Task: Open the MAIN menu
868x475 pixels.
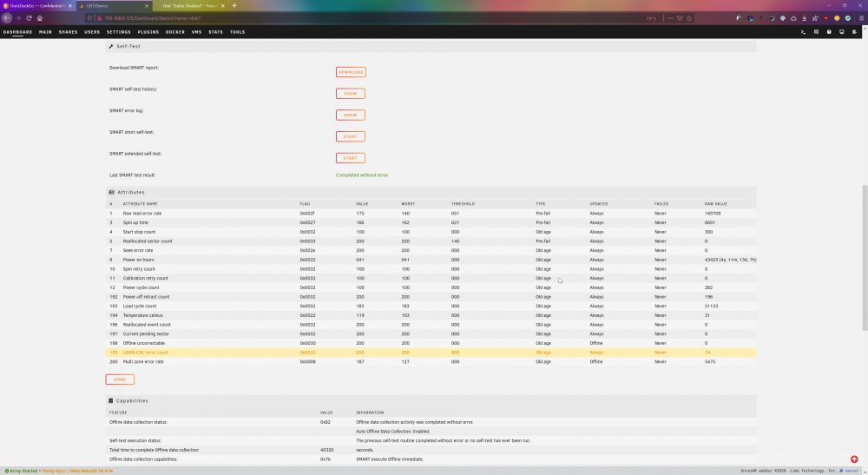Action: pos(45,32)
